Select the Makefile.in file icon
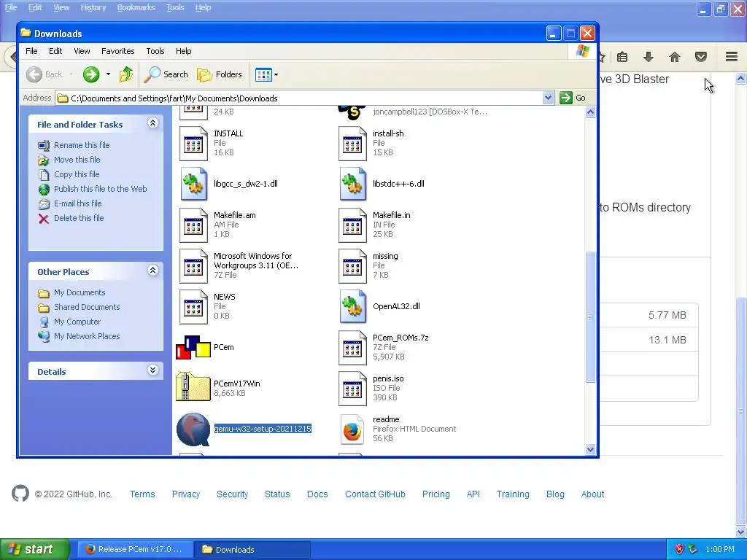Viewport: 747px width, 560px height. point(352,225)
